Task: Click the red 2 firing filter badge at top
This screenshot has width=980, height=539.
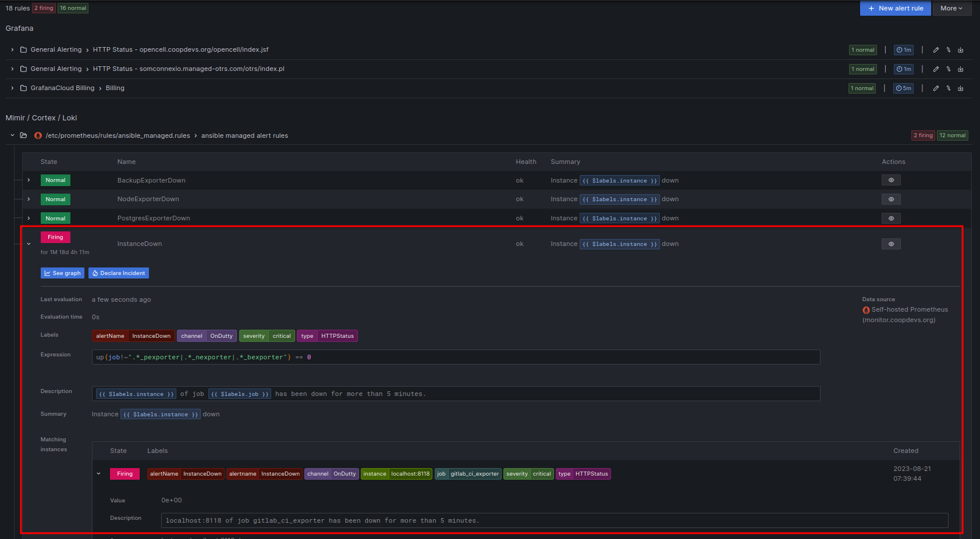Action: (44, 8)
